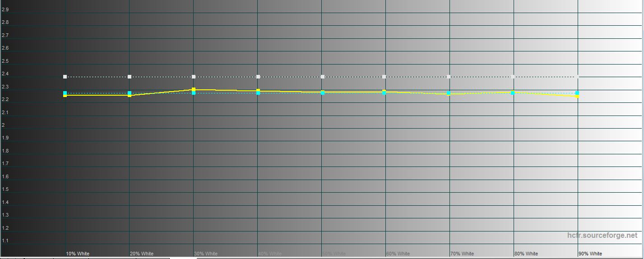
Task: Click the hcfr.sourceforge.net watermark link
Action: point(602,236)
